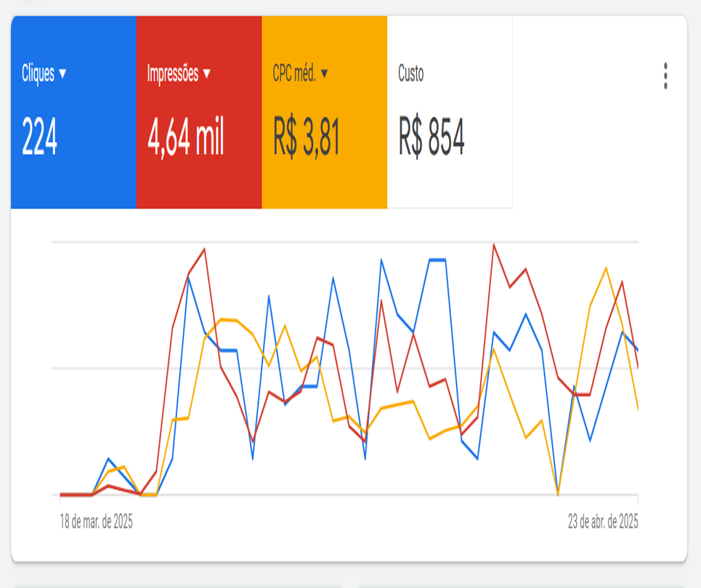Click the 224 clicks value
This screenshot has width=701, height=588.
point(40,136)
